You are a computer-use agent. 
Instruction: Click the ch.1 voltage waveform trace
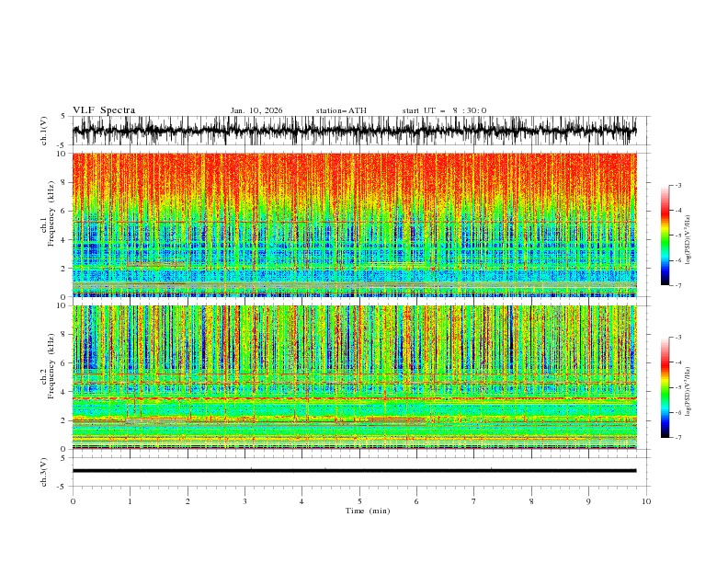(354, 131)
